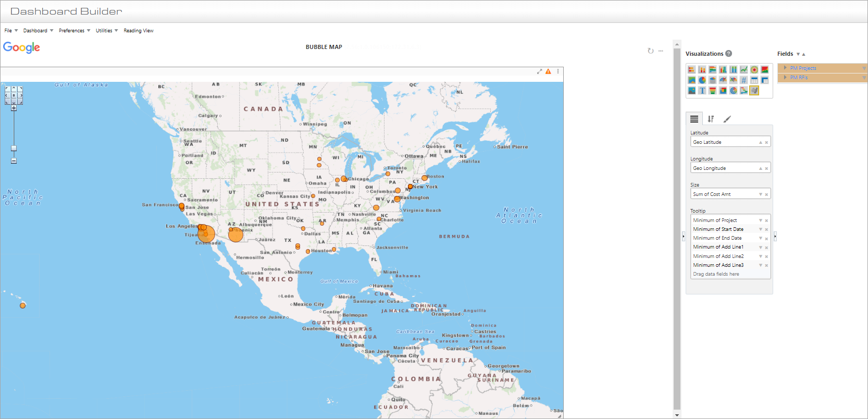Click the map zoom slider handle
Image resolution: width=868 pixels, height=419 pixels.
click(14, 149)
